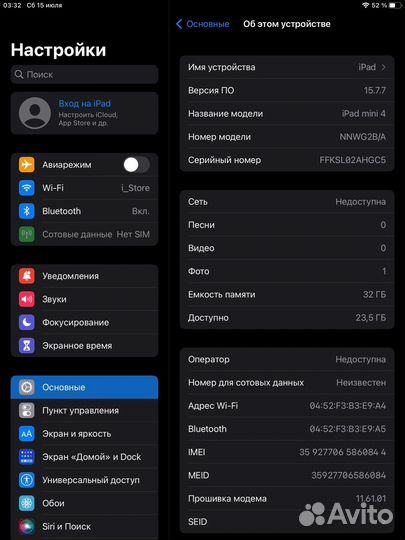The image size is (405, 540).
Task: Tap the Фокусирование moon icon
Action: [x=27, y=322]
